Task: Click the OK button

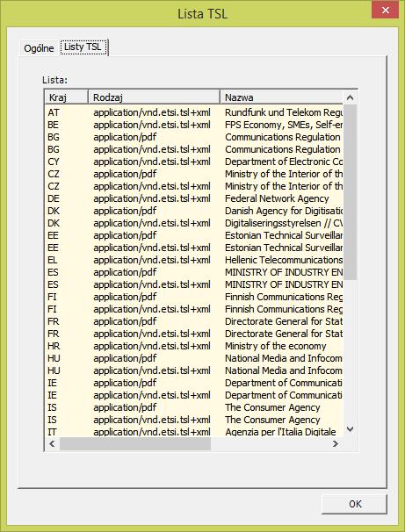Action: pos(354,504)
